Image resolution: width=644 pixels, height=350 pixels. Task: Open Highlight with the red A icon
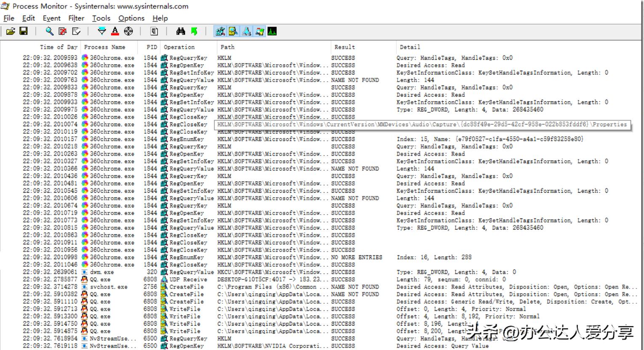click(x=115, y=32)
